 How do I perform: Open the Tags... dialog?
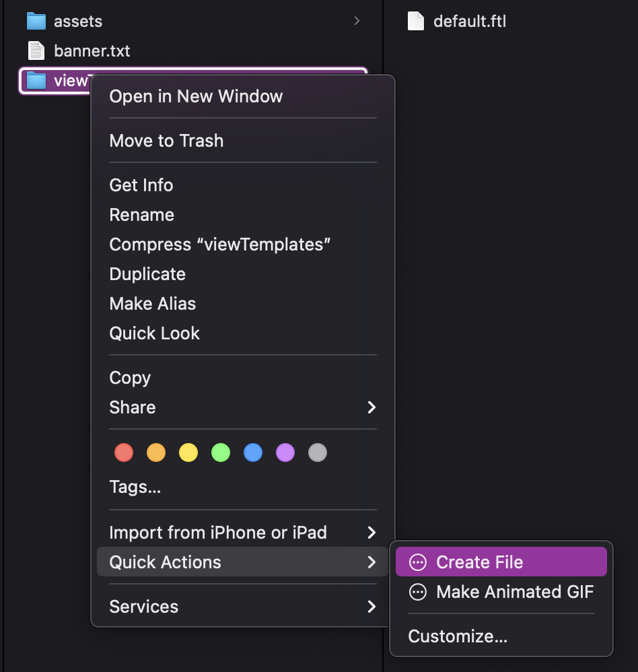tap(135, 487)
